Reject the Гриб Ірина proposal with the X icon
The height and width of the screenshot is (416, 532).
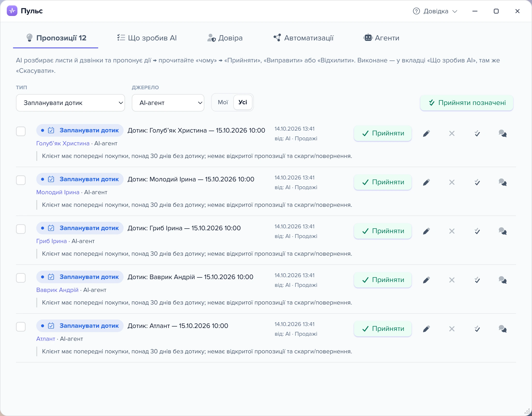[452, 231]
